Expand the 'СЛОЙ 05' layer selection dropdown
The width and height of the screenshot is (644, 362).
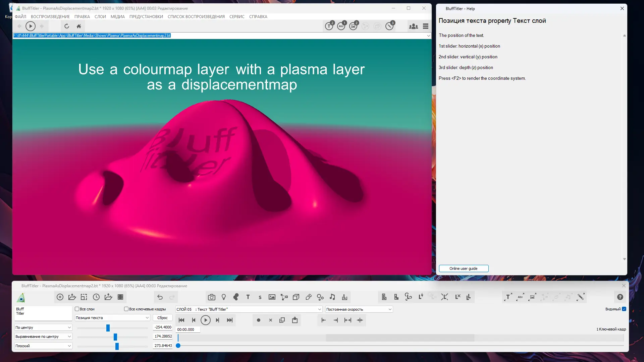click(249, 309)
